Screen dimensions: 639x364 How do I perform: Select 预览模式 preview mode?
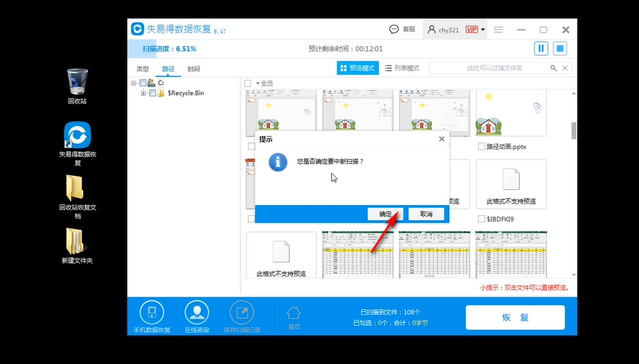(x=357, y=68)
